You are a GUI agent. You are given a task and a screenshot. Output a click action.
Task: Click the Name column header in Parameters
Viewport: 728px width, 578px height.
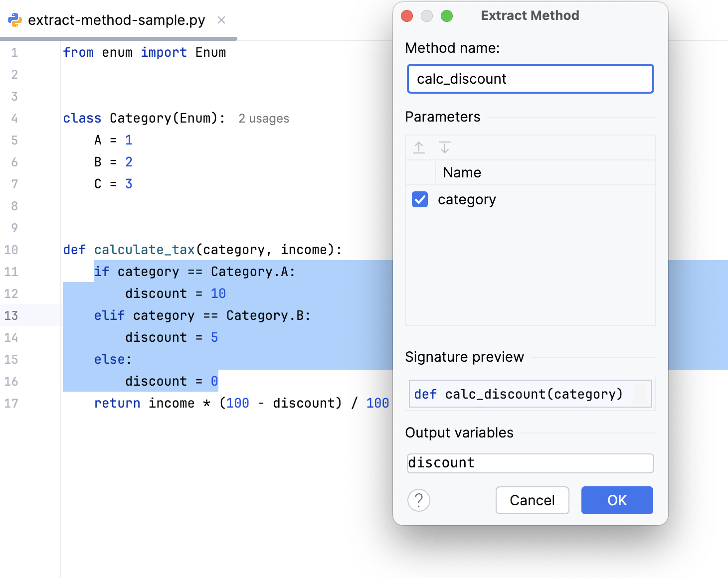click(461, 172)
